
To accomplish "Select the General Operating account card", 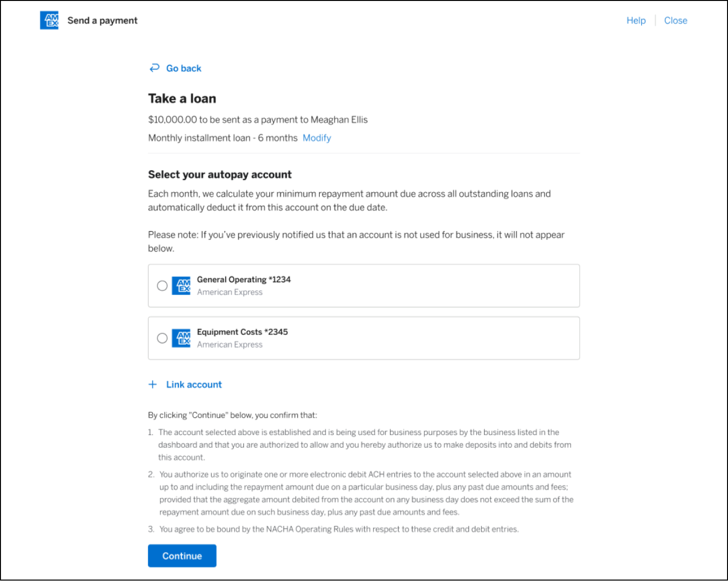I will 364,286.
